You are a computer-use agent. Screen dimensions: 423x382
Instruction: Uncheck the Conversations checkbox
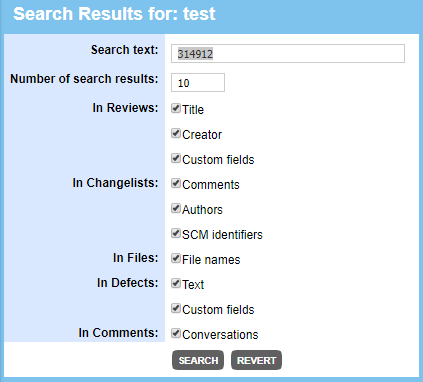[176, 333]
